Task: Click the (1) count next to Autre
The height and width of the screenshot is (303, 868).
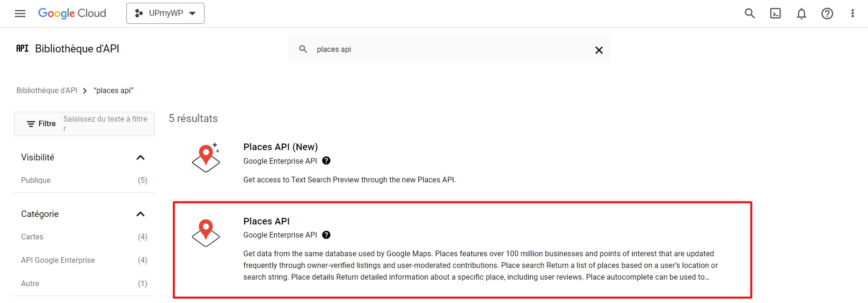Action: point(143,283)
